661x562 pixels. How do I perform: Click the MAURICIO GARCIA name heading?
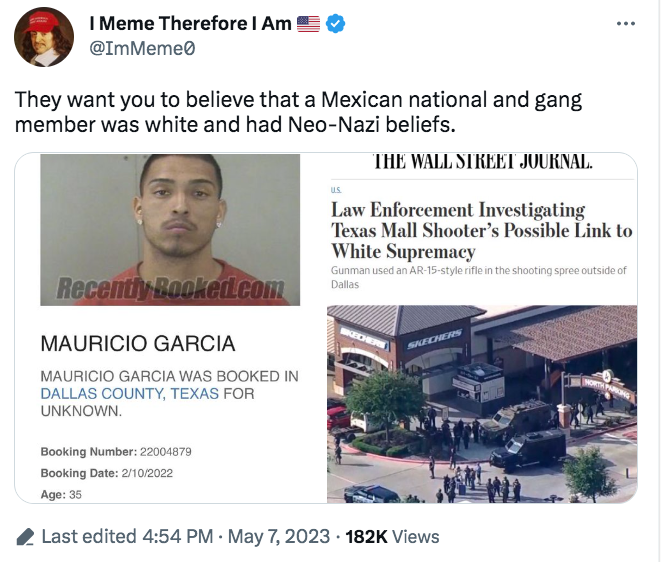click(x=138, y=343)
